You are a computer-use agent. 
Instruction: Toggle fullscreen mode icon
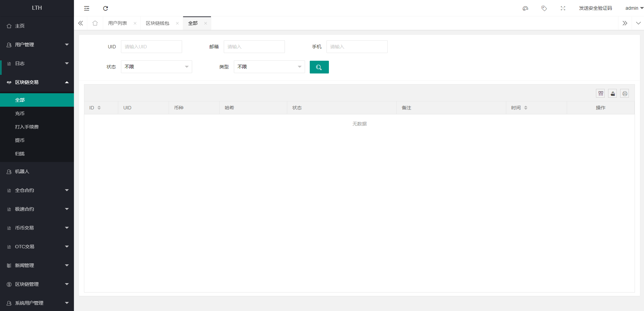point(563,8)
